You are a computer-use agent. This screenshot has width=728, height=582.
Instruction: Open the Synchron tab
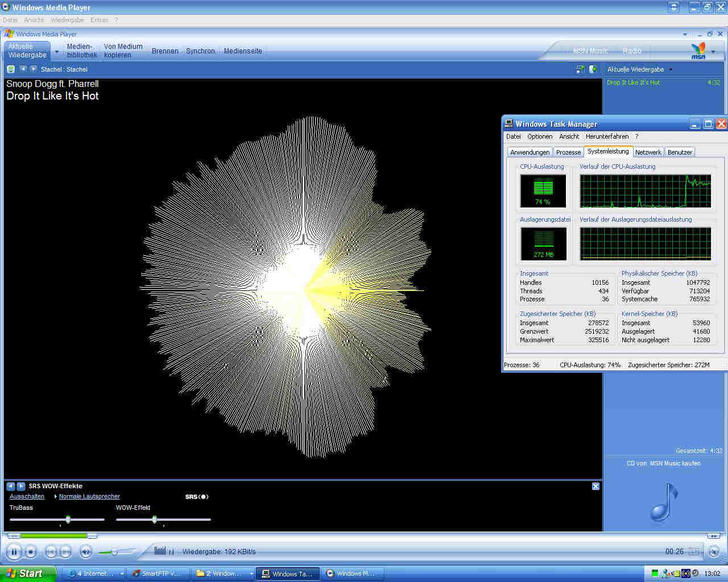[200, 51]
